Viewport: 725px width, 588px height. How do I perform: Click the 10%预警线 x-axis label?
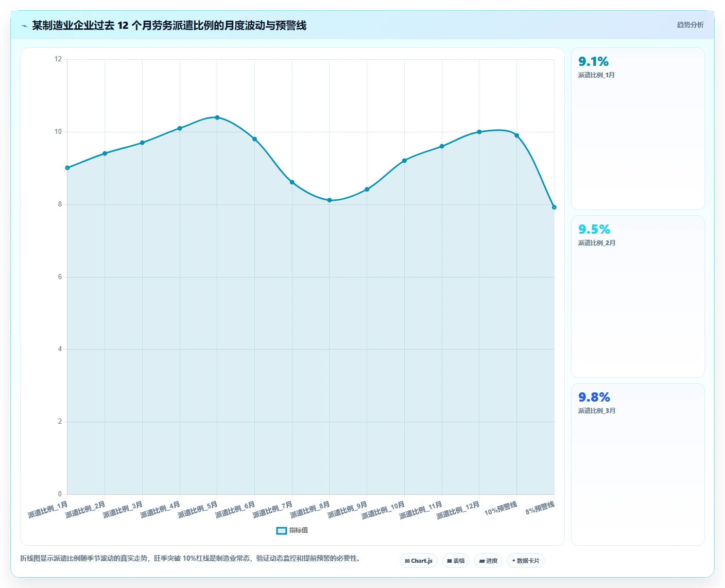(x=500, y=508)
